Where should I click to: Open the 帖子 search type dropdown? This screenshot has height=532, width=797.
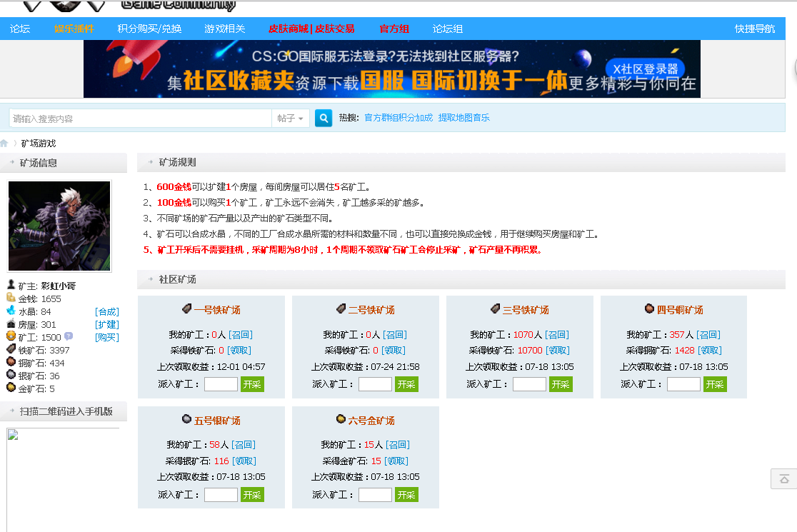(290, 117)
